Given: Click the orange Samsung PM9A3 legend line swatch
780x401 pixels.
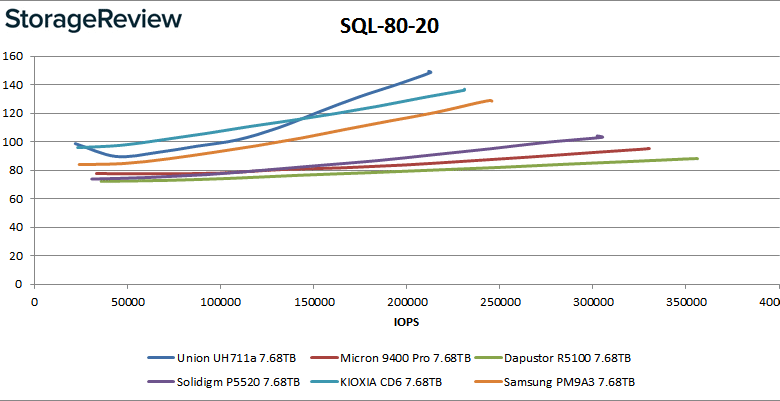Looking at the screenshot, I should coord(488,382).
